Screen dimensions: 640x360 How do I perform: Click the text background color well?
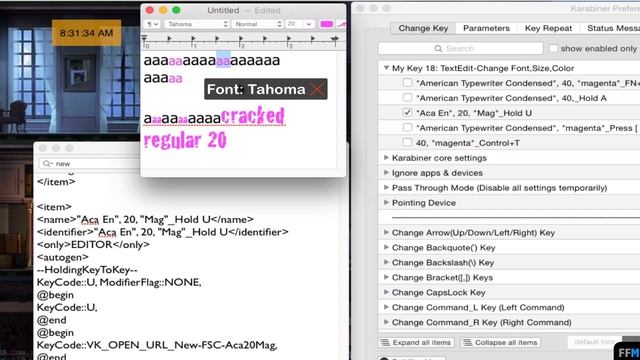coord(342,24)
